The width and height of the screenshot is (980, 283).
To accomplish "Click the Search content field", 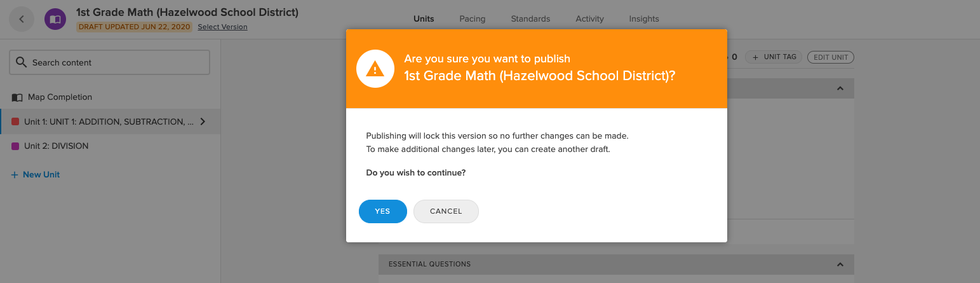I will coord(109,62).
